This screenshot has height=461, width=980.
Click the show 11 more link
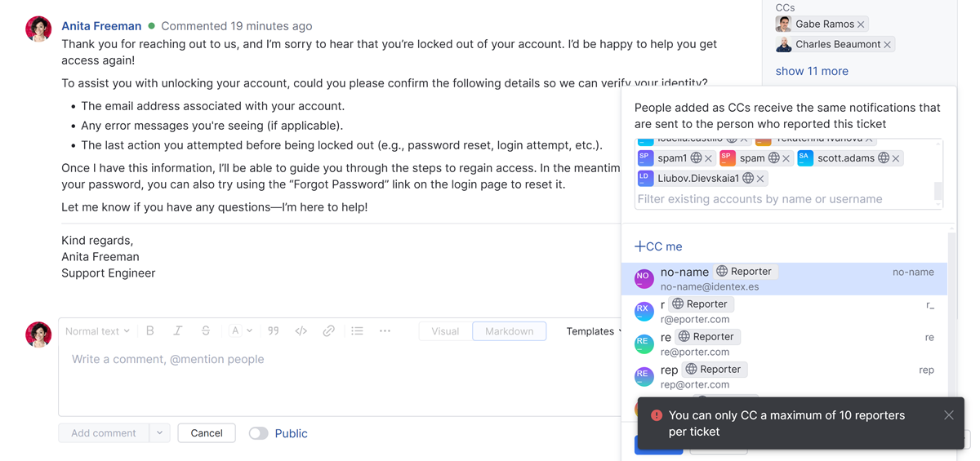812,71
